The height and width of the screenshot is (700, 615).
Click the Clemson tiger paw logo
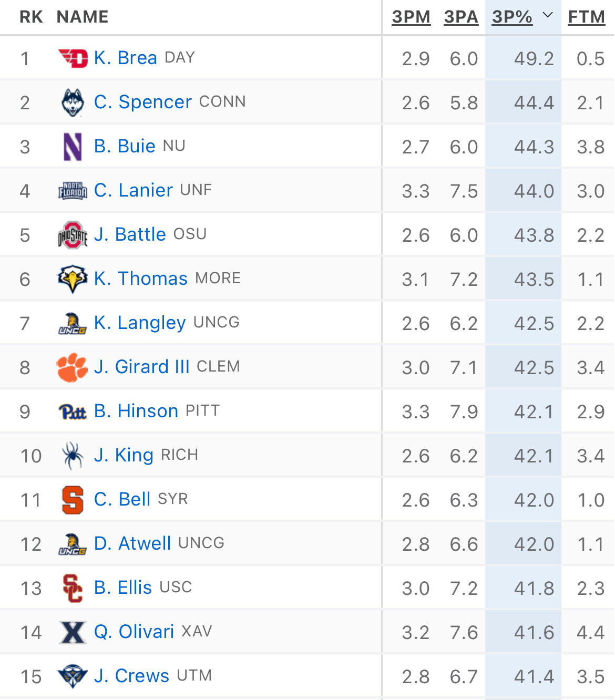point(73,367)
